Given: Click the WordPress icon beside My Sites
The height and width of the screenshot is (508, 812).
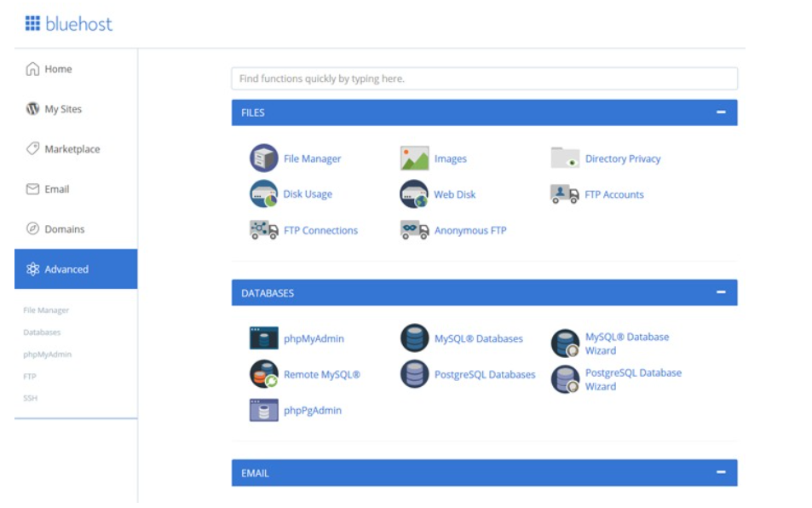Looking at the screenshot, I should tap(32, 109).
